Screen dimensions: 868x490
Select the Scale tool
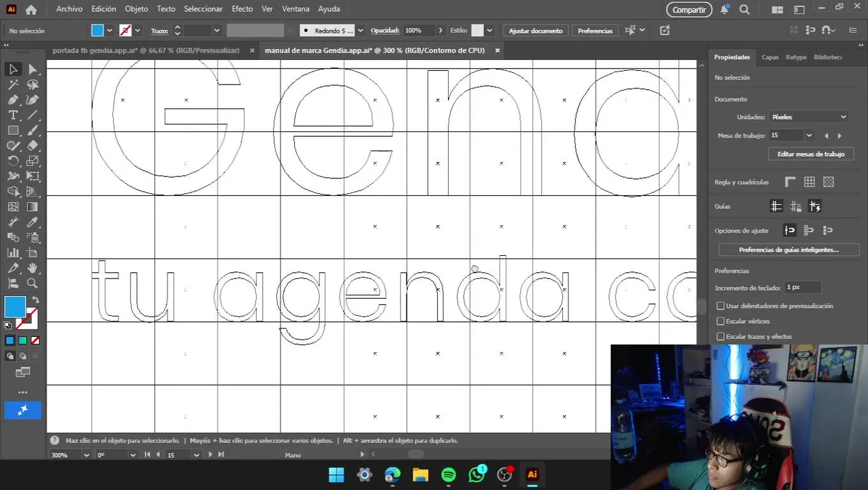point(33,161)
